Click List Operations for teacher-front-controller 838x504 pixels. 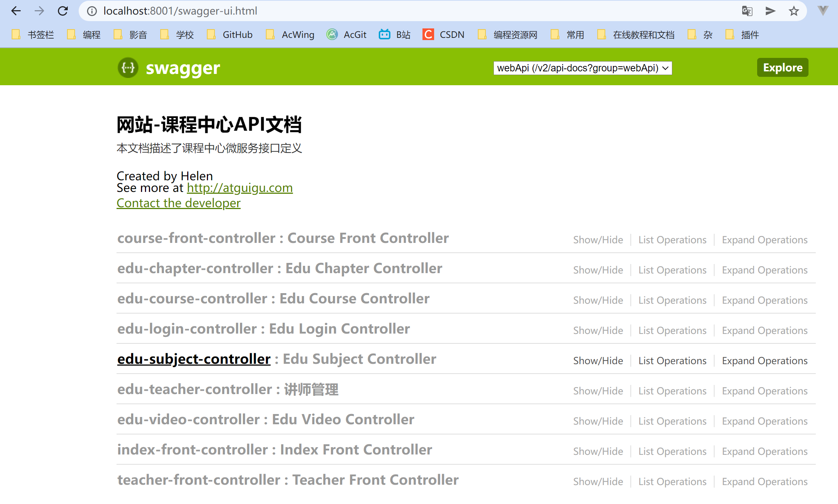[672, 482]
